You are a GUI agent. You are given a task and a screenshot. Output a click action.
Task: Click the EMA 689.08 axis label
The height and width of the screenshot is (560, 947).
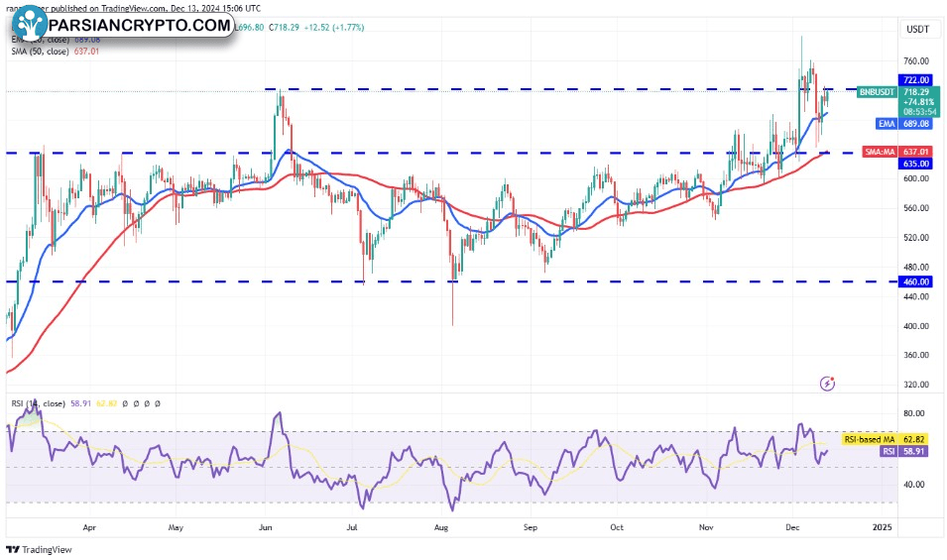904,124
